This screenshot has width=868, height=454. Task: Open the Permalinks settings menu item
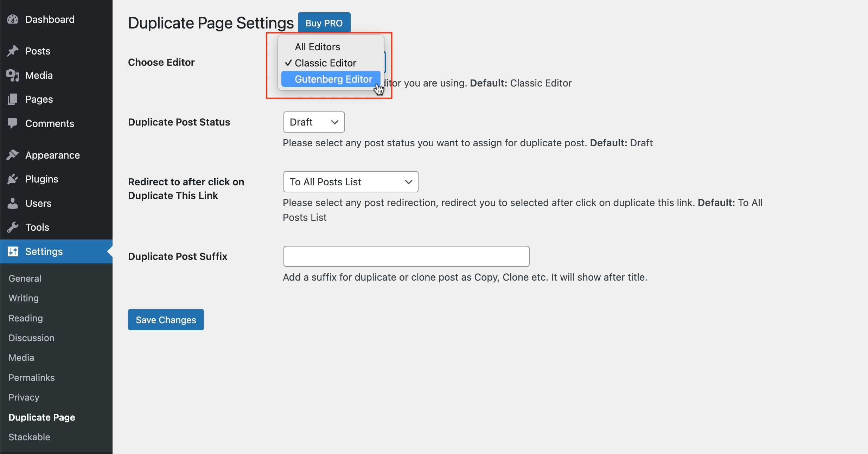(x=31, y=377)
